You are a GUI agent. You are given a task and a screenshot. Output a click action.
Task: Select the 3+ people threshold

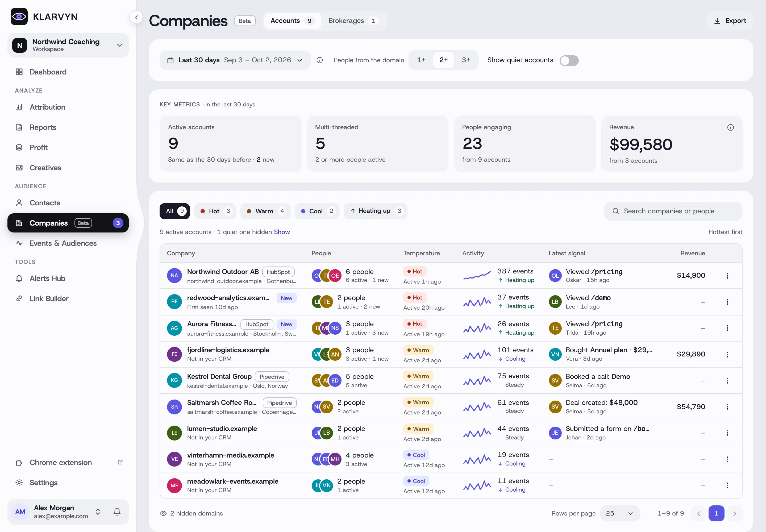[x=466, y=60]
